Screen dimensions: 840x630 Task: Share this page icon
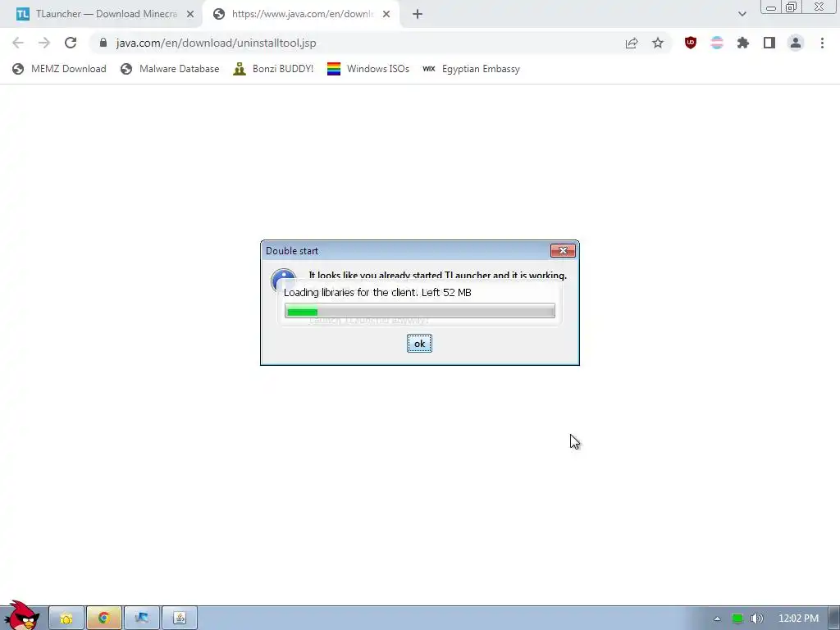coord(632,43)
